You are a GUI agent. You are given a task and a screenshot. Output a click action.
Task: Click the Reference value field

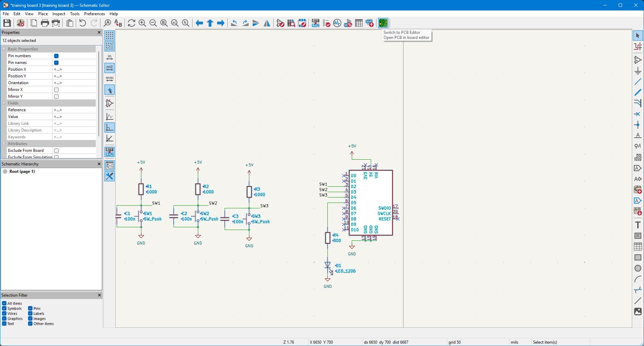tap(74, 110)
